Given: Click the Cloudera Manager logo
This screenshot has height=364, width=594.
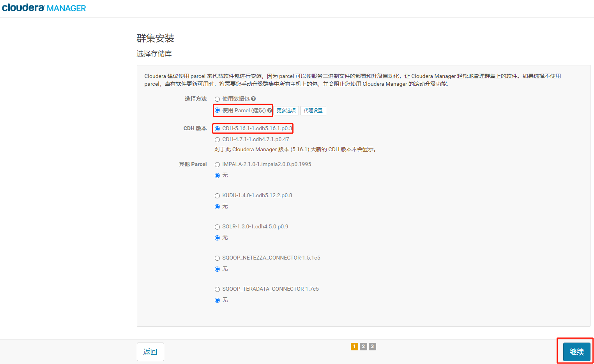Looking at the screenshot, I should [x=44, y=7].
